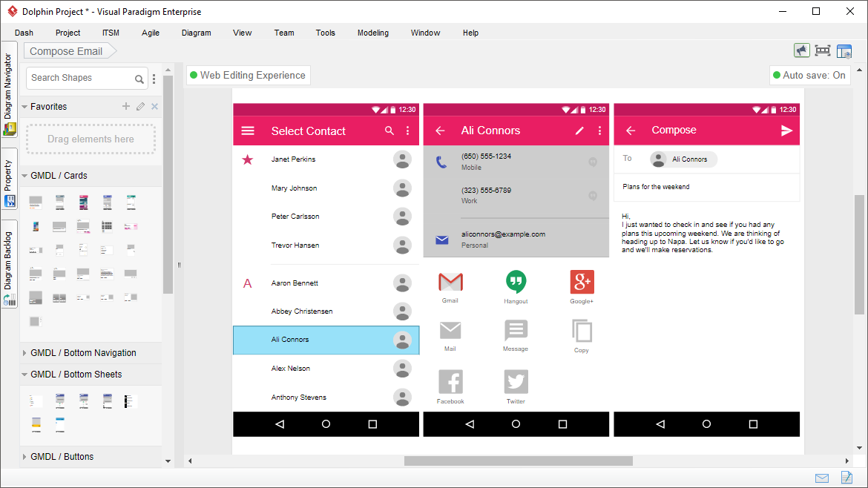Image resolution: width=868 pixels, height=488 pixels.
Task: Collapse the GMDL / Bottom Sheets section
Action: (24, 374)
